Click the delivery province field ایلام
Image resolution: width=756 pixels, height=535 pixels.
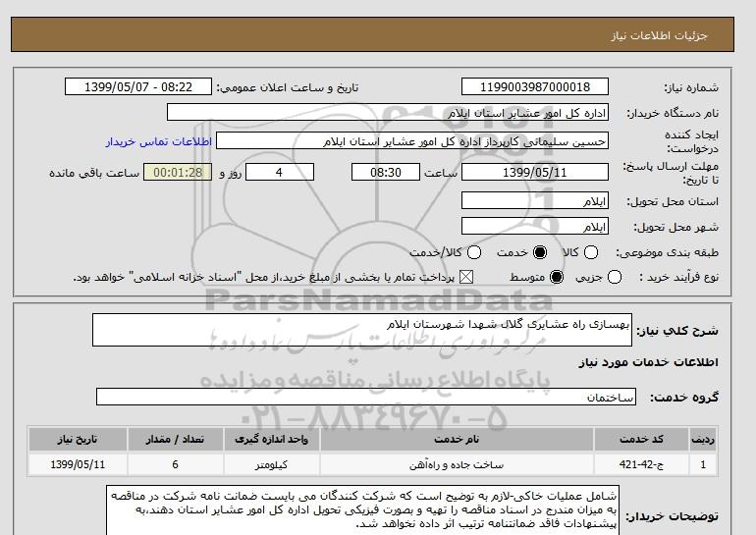tap(535, 200)
